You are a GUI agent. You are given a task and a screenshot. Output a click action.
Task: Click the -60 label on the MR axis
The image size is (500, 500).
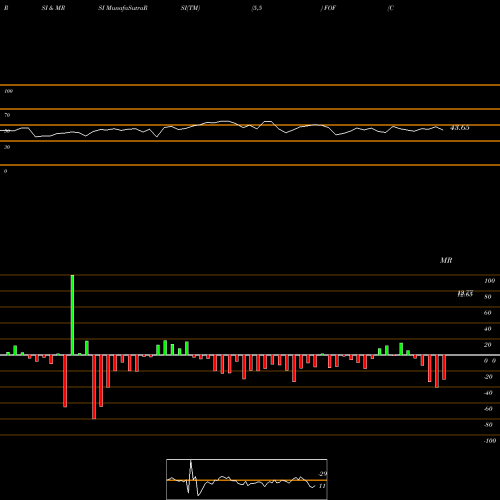click(488, 409)
